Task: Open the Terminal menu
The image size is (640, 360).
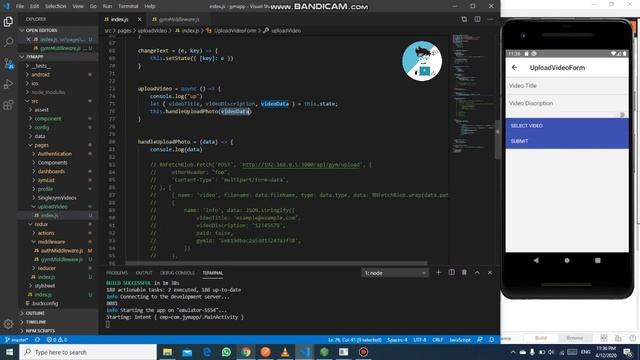Action: tap(128, 6)
